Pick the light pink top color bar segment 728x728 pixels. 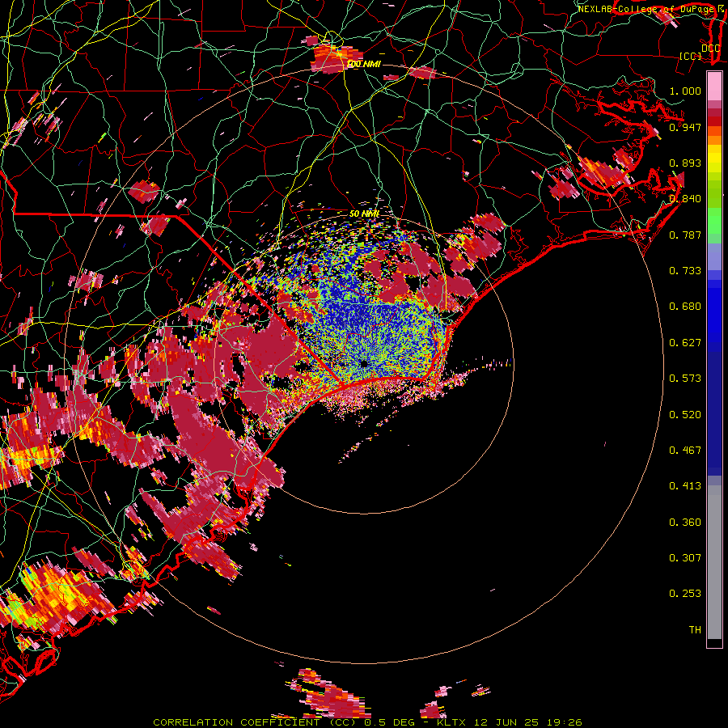click(714, 87)
